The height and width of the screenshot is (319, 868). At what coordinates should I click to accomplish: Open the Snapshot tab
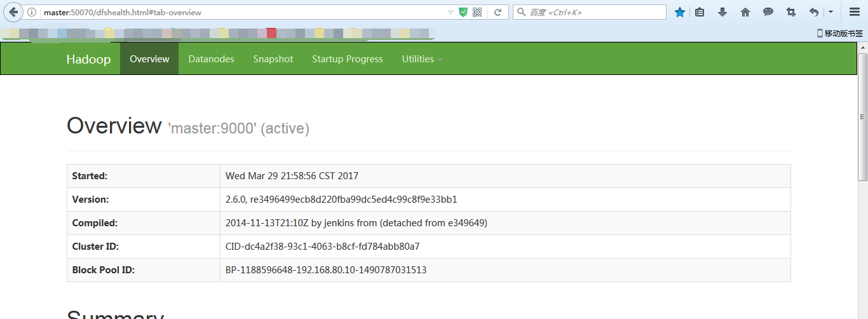click(273, 59)
